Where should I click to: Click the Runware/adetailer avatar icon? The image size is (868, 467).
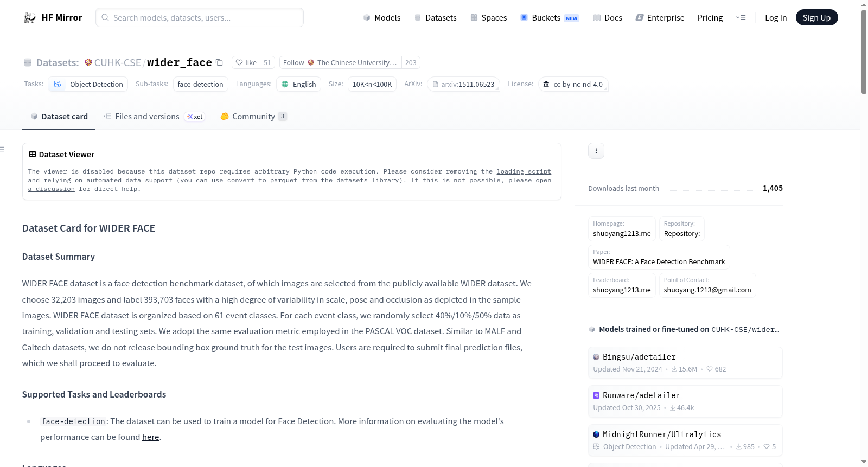tap(596, 395)
